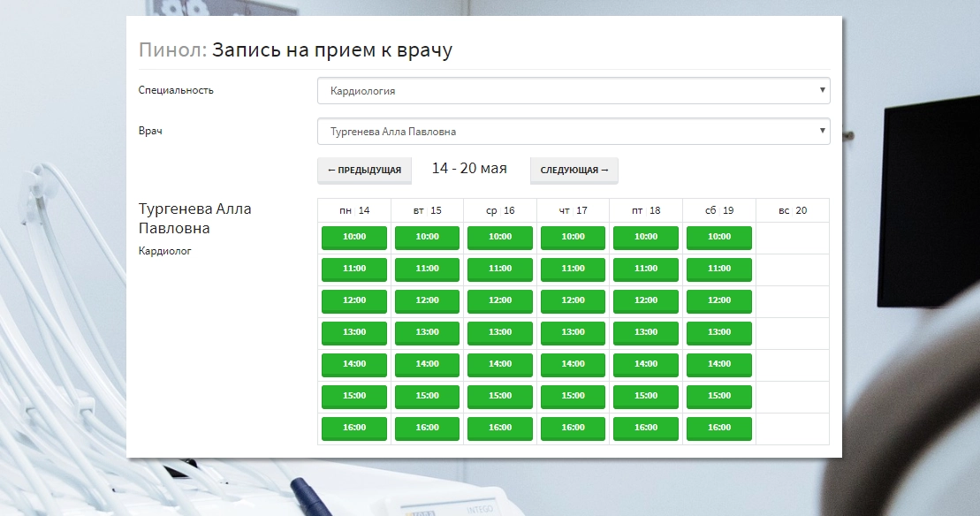This screenshot has width=980, height=516.
Task: Click the вс 20 column header
Action: pos(792,209)
